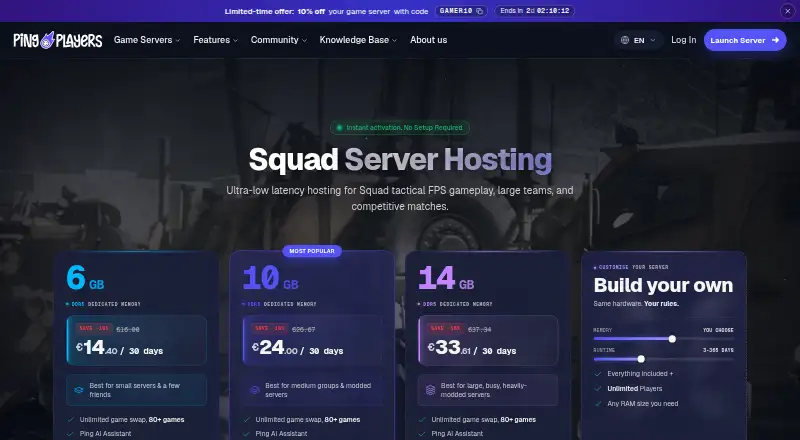The width and height of the screenshot is (800, 440).
Task: Select the 10 GB plan heading
Action: point(270,278)
